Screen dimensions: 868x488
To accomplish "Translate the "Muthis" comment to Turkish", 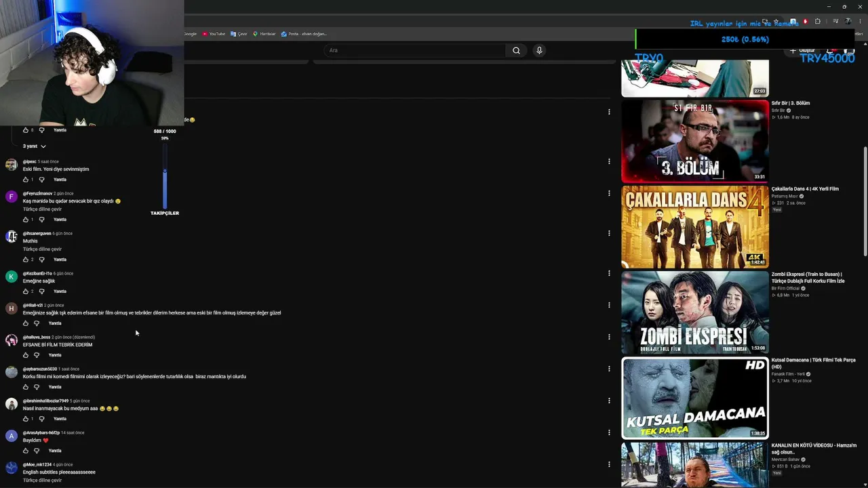I will coord(42,249).
